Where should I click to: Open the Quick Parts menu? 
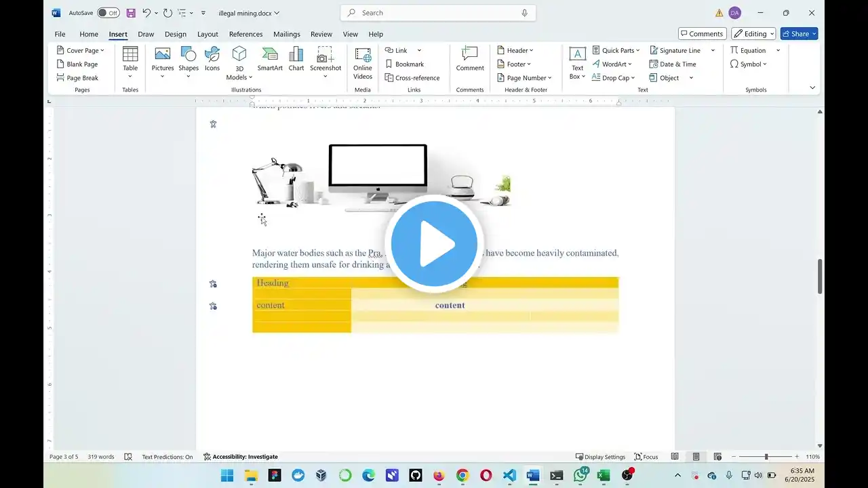(616, 50)
